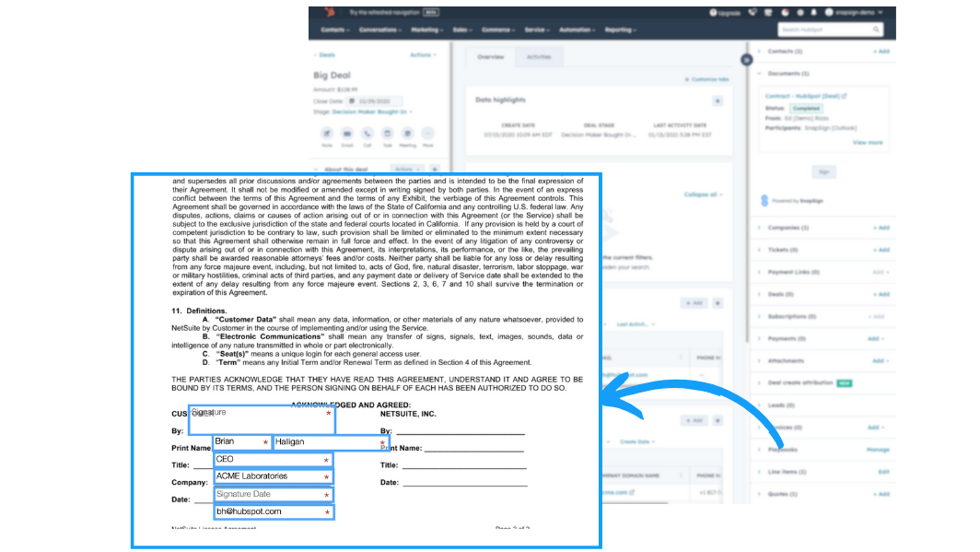
Task: Click Customize tabs link
Action: point(706,79)
